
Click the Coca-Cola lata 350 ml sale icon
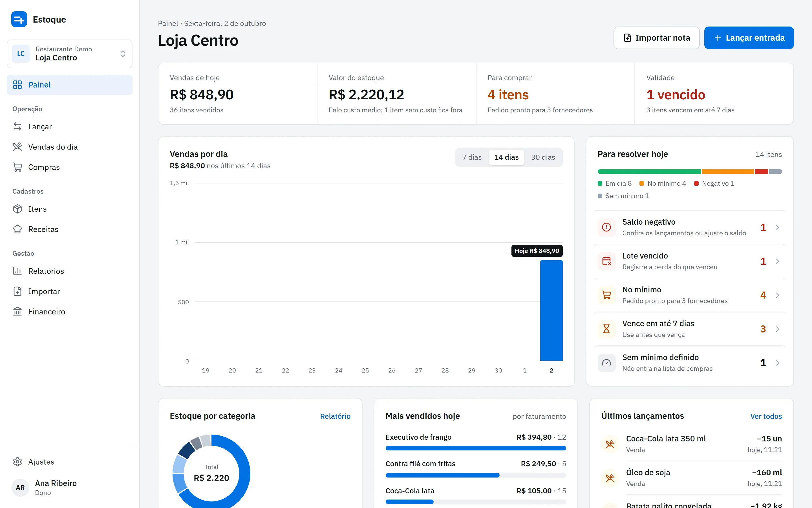(x=610, y=444)
